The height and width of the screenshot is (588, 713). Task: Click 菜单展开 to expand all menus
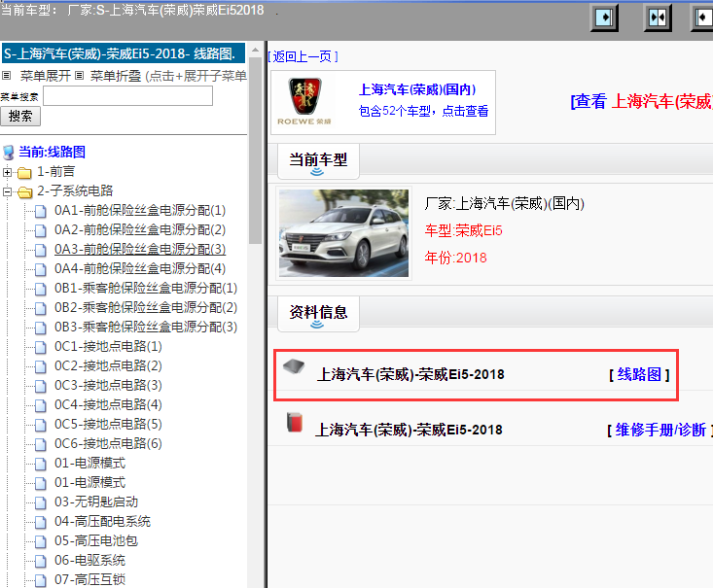[46, 76]
